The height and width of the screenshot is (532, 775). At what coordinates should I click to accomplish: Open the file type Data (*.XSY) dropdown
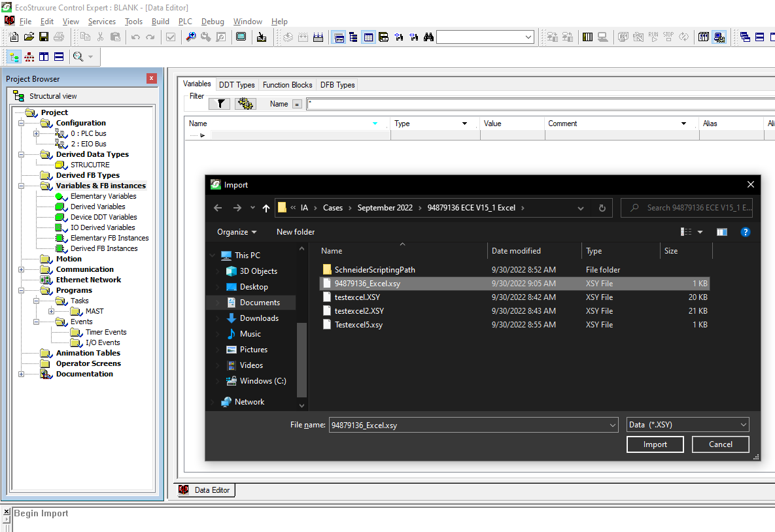[x=687, y=425]
